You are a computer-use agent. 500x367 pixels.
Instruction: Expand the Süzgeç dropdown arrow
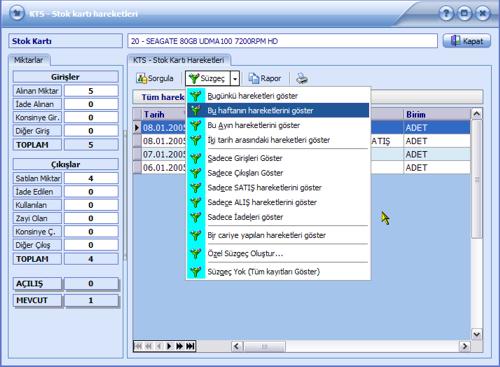pos(235,79)
